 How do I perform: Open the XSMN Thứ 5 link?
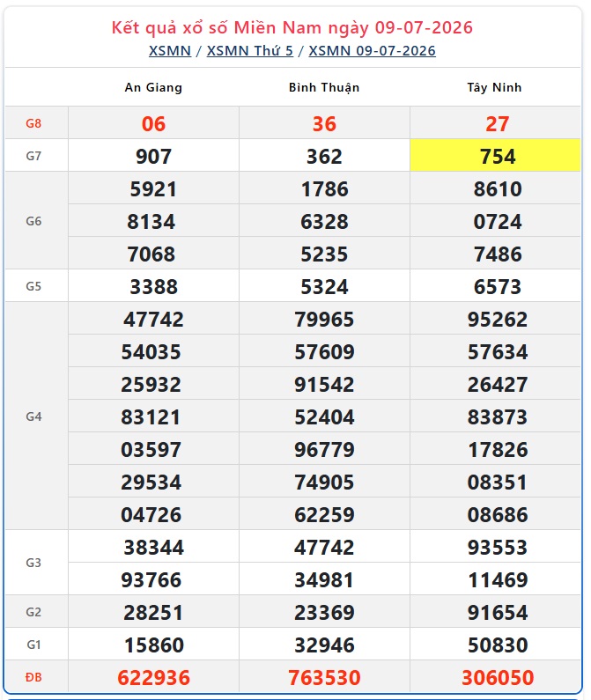point(250,51)
